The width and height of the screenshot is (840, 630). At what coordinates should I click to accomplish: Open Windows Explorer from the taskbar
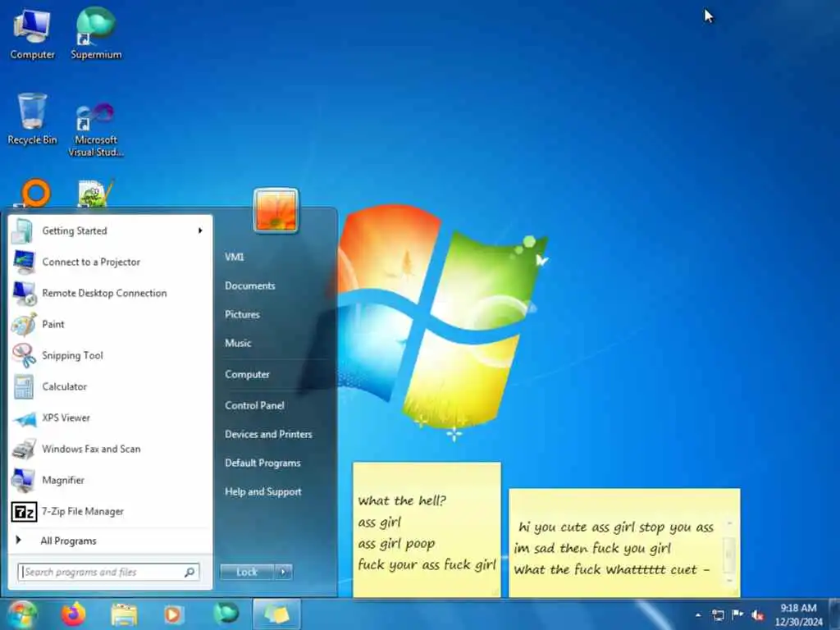click(124, 614)
